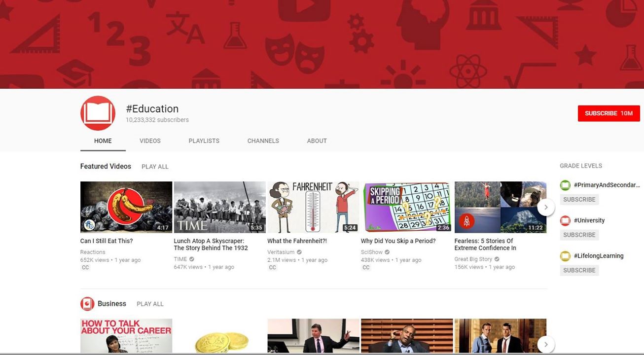Click the verified badge next to Veritasium
The height and width of the screenshot is (355, 644).
[x=299, y=252]
